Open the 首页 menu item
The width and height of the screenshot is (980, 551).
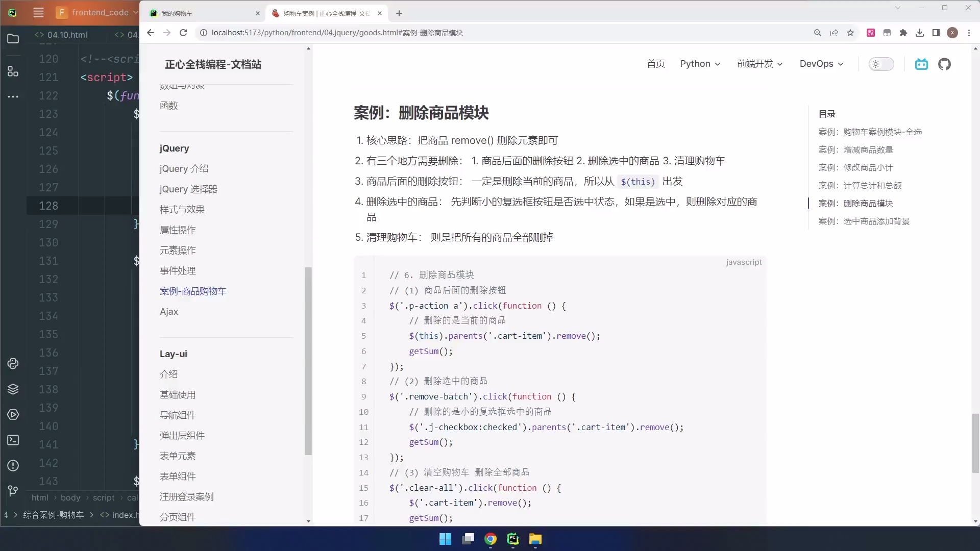pos(655,64)
